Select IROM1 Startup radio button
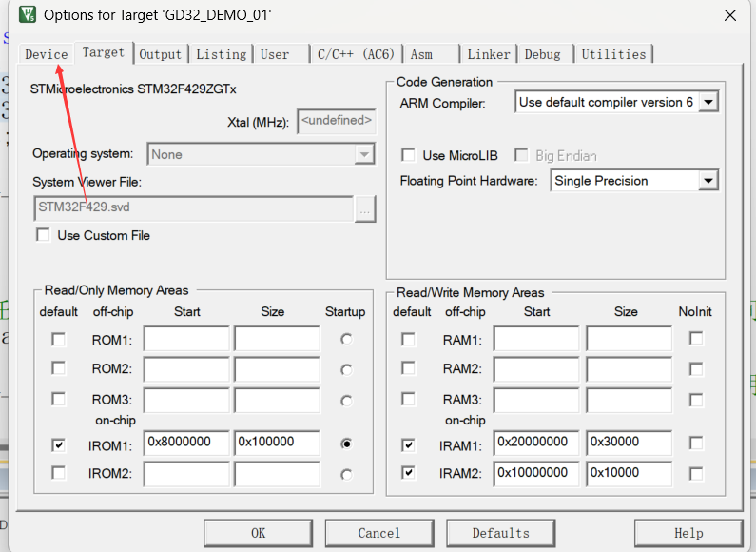The width and height of the screenshot is (756, 552). (x=346, y=444)
